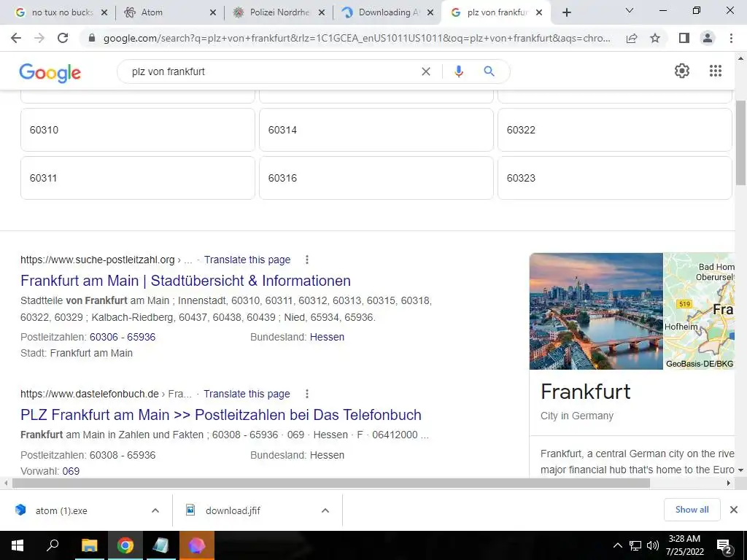Open 'PLZ Frankfurt am Main' Das Telefonbuch result

(220, 415)
